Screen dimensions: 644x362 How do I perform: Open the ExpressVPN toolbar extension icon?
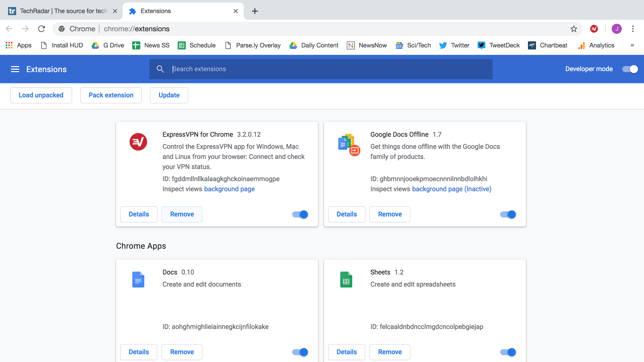pyautogui.click(x=594, y=29)
